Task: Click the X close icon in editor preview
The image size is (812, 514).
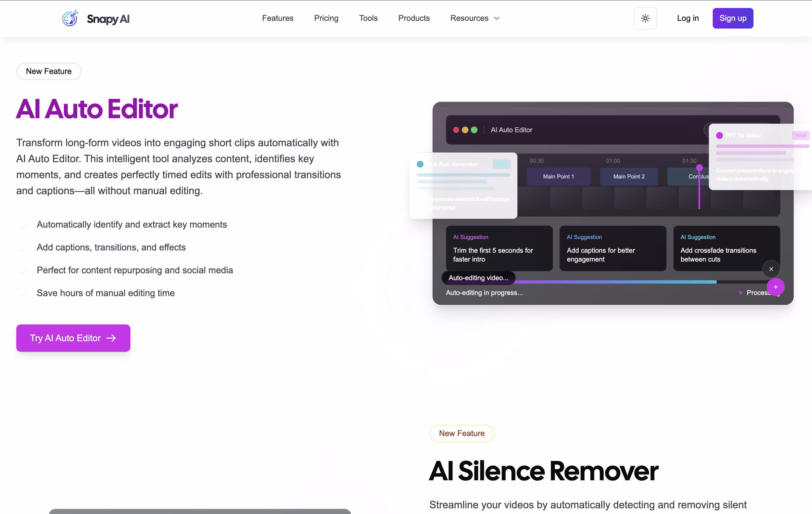Action: 771,269
